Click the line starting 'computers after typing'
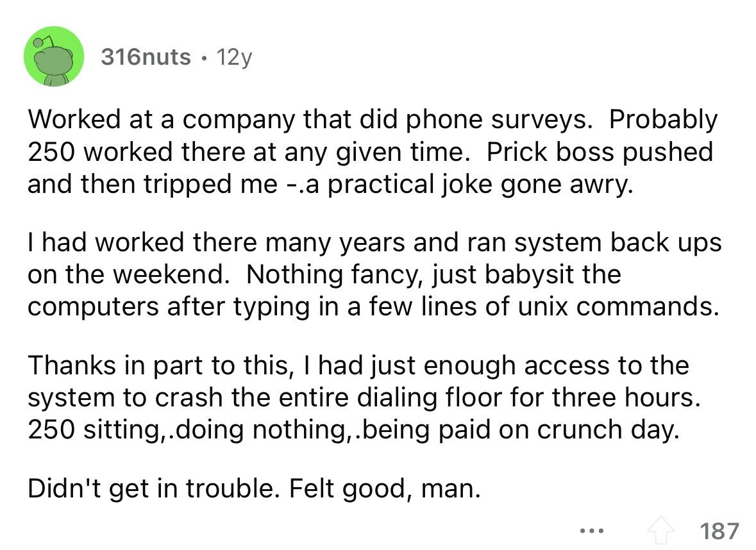 point(374,306)
